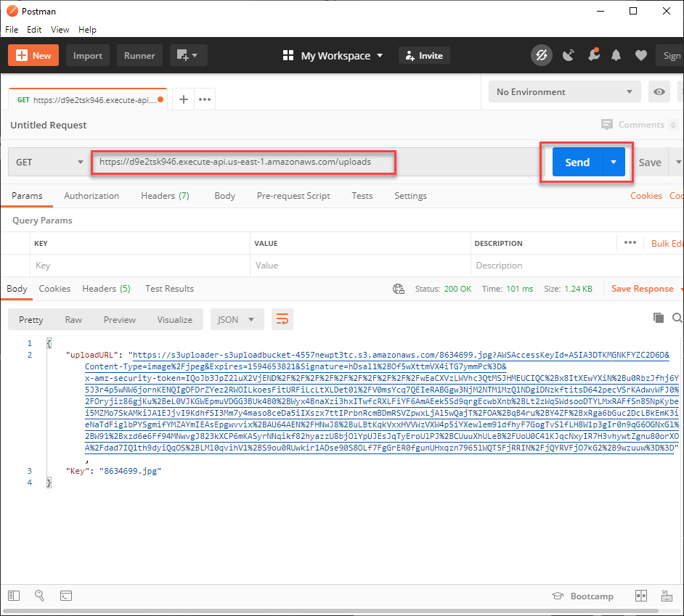684x616 pixels.
Task: Click the orange New button
Action: (x=33, y=55)
